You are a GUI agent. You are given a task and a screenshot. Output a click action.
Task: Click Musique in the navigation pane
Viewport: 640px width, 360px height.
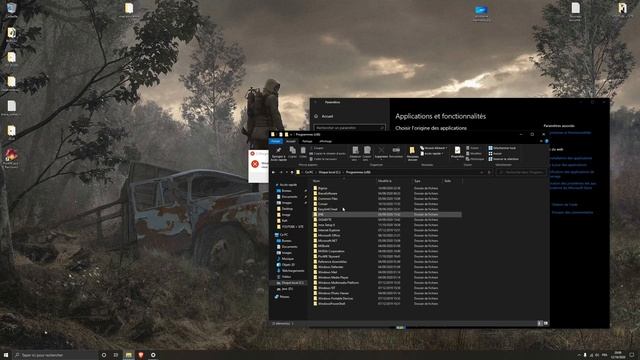[x=287, y=259]
